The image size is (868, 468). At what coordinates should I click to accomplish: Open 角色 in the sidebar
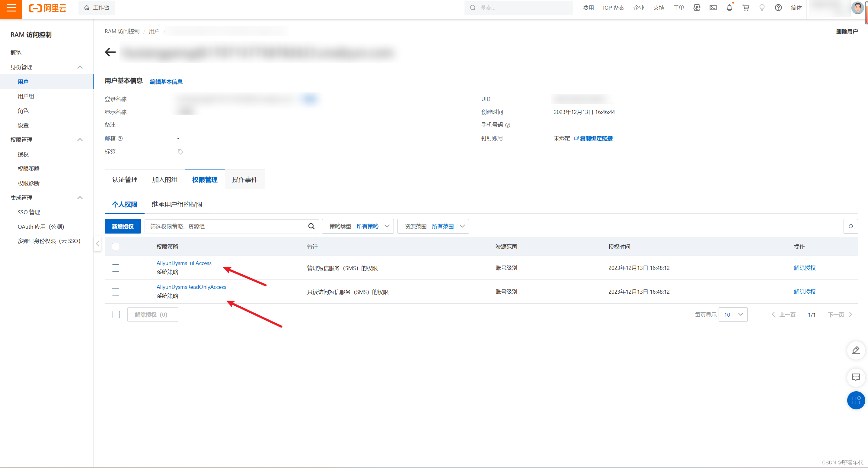23,111
